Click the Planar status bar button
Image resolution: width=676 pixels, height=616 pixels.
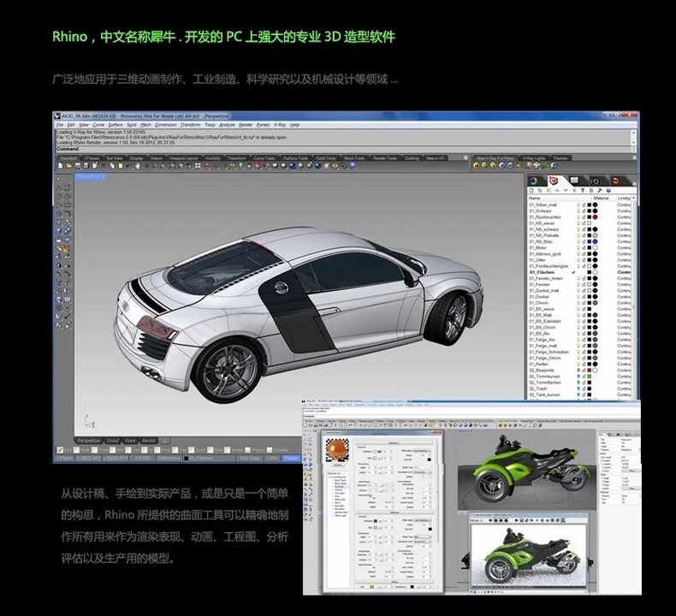tap(291, 459)
